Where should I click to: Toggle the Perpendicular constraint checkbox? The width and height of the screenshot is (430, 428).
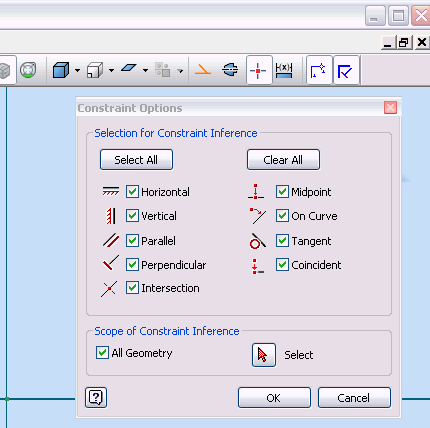[x=132, y=265]
